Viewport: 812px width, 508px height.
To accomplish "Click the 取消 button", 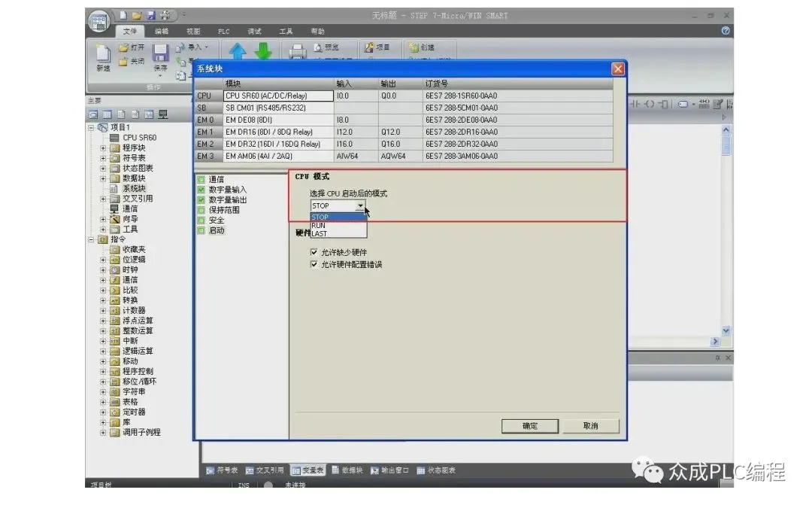I will (x=591, y=426).
